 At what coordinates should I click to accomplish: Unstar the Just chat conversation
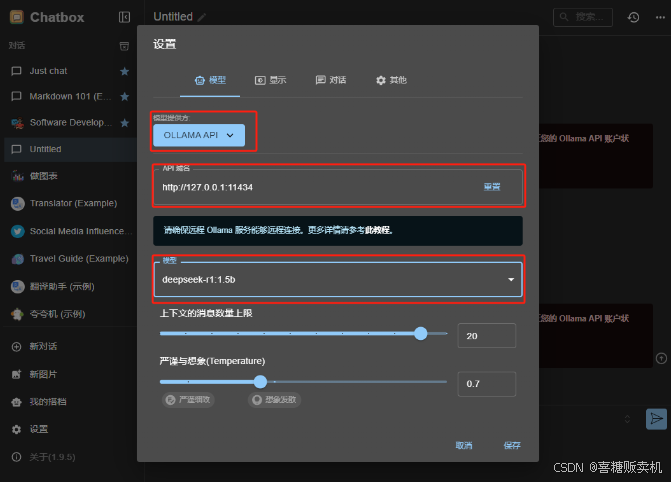tap(125, 71)
